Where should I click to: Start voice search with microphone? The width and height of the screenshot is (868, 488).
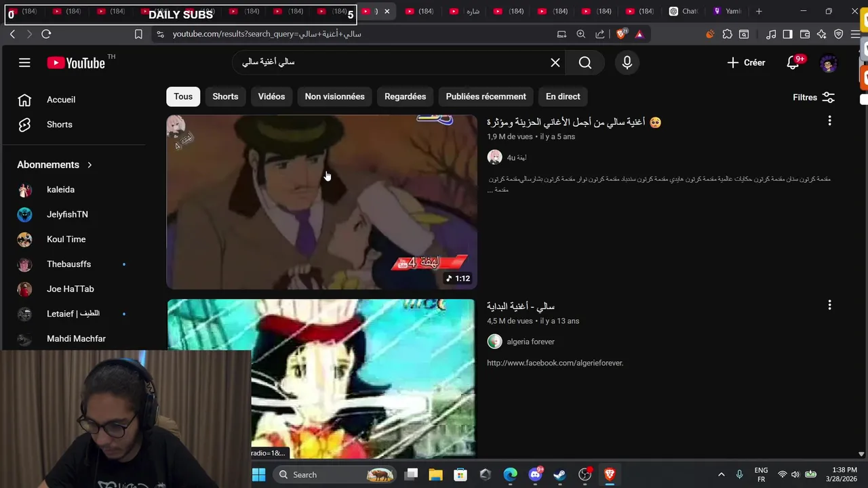[627, 62]
